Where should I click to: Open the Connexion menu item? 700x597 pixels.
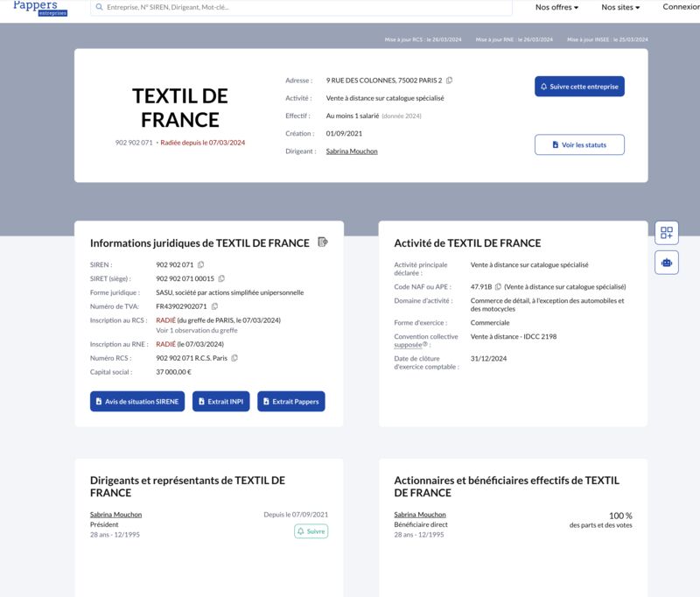tap(681, 7)
